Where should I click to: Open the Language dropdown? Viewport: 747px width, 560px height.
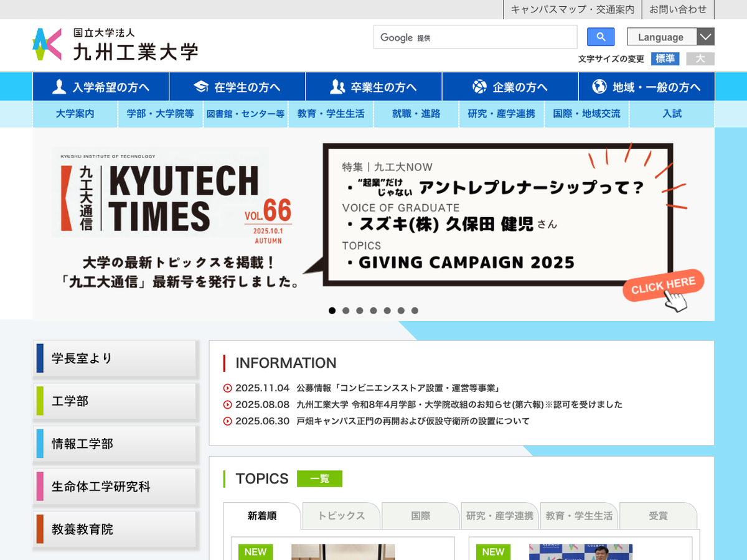(x=670, y=37)
